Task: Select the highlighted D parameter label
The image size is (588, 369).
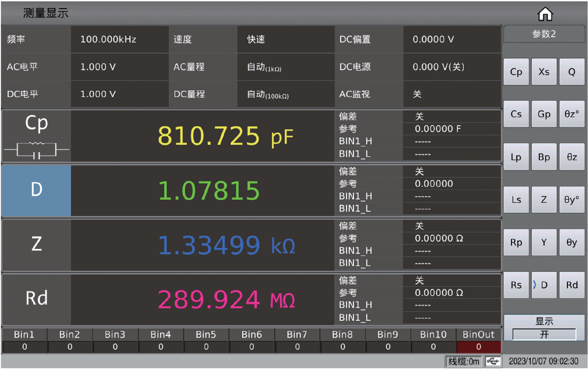Action: click(x=36, y=190)
